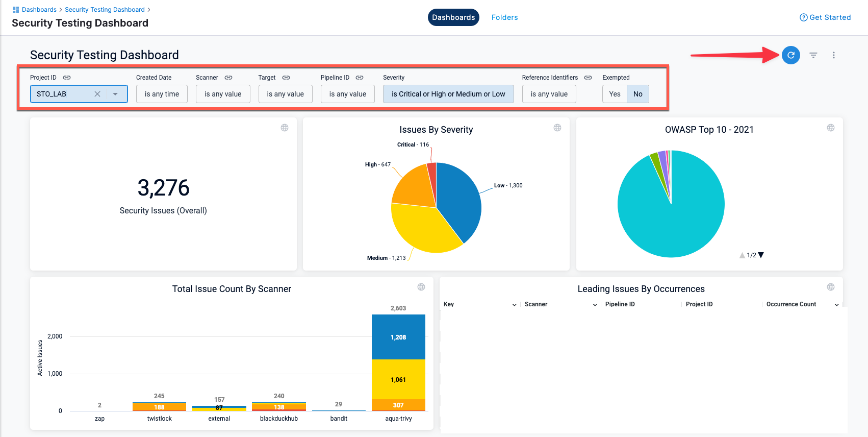
Task: Set Exempted filter to No
Action: [x=637, y=94]
